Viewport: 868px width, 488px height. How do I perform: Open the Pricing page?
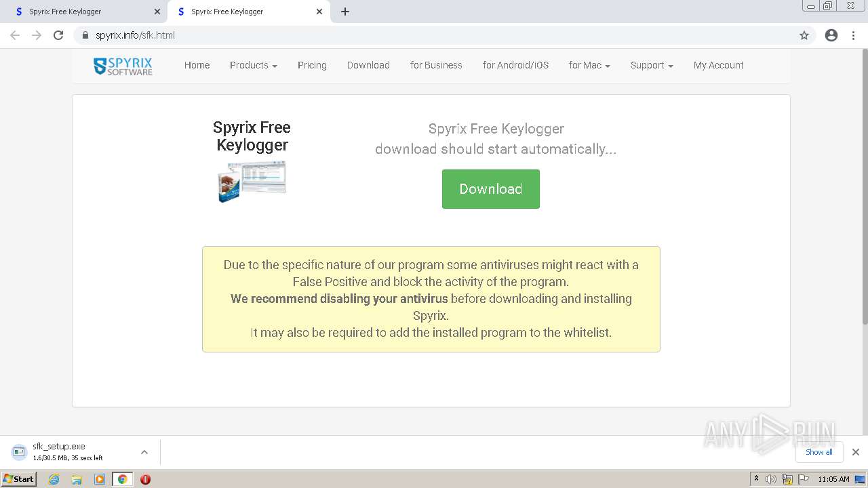312,66
